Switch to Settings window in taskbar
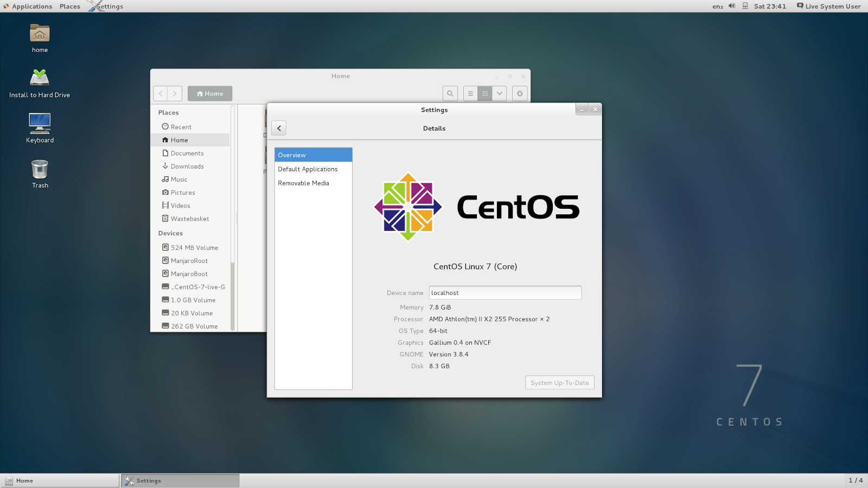This screenshot has height=488, width=868. coord(181,480)
